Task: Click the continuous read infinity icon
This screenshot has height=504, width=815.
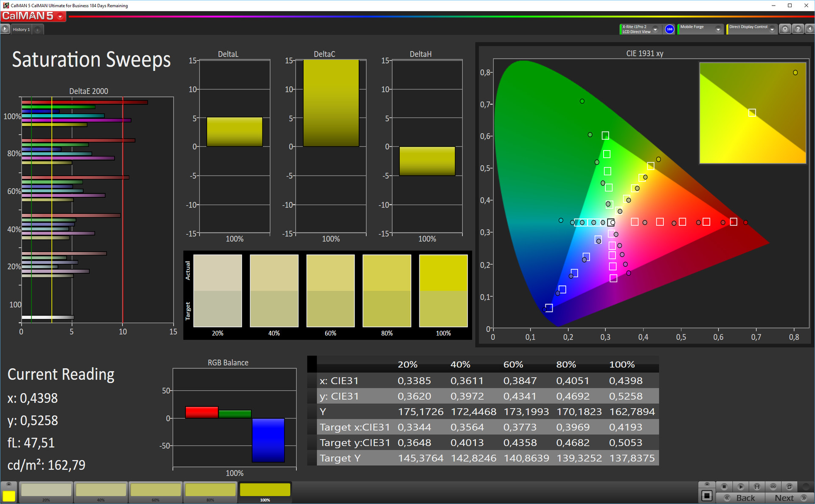Action: 773,487
